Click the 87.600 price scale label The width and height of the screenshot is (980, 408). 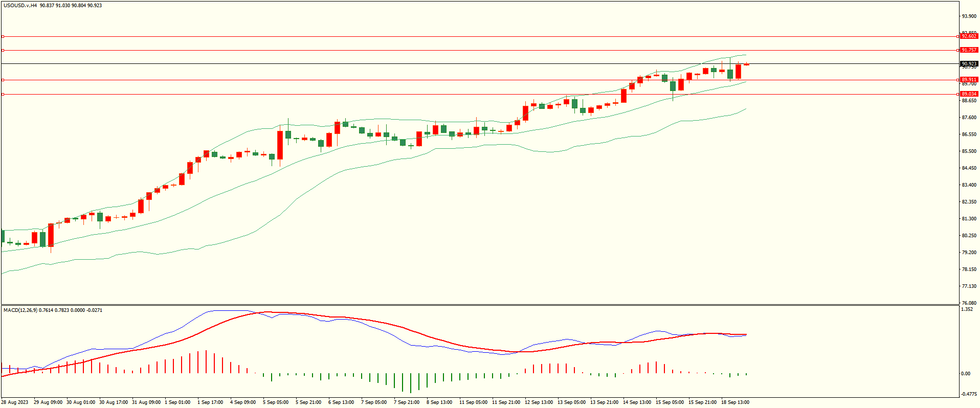969,118
